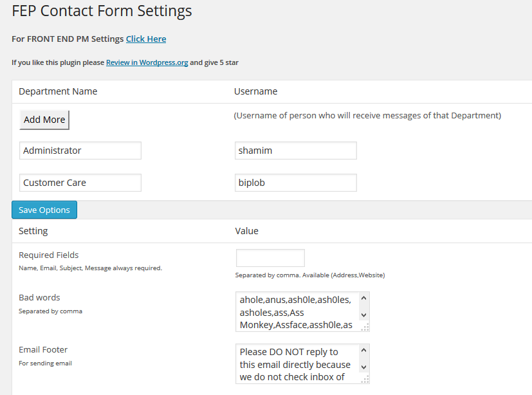
Task: Focus the Administrator department name field
Action: pos(80,151)
